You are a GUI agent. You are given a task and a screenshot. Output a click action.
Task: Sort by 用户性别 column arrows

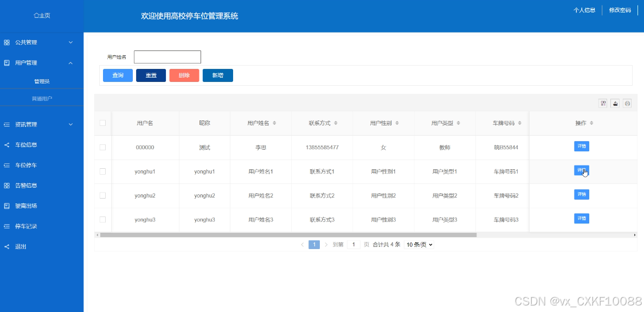coord(397,123)
